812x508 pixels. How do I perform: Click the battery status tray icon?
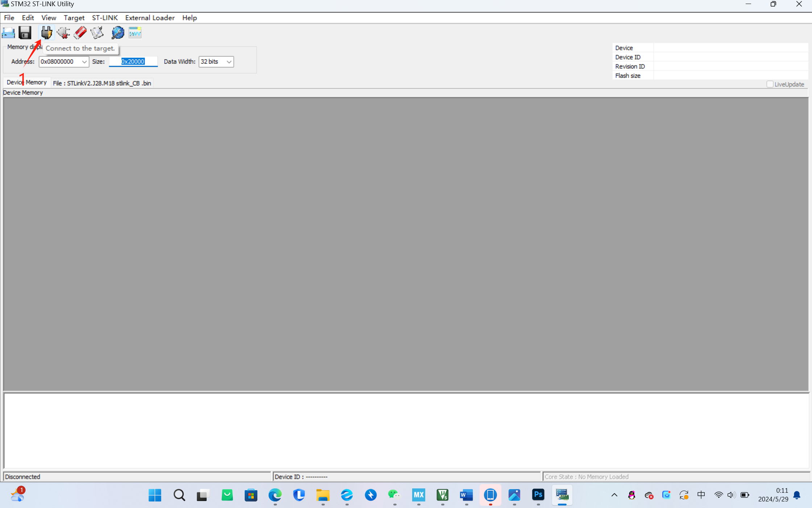click(745, 495)
